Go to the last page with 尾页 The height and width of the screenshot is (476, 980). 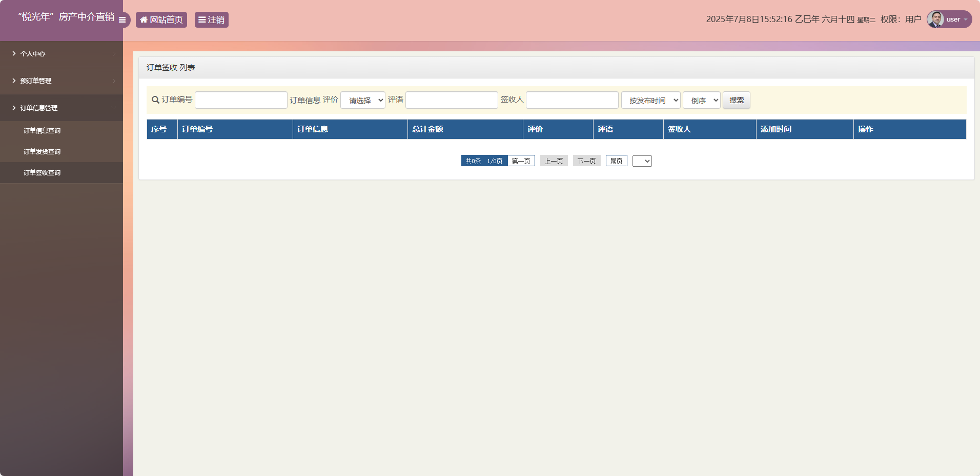(x=616, y=161)
